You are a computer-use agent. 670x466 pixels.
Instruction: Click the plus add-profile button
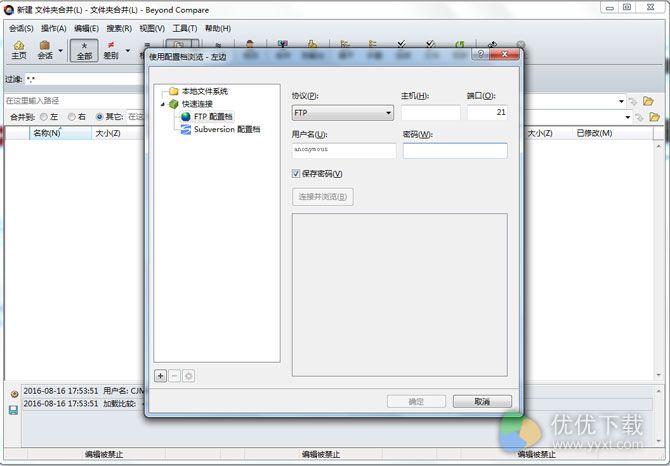pyautogui.click(x=160, y=376)
